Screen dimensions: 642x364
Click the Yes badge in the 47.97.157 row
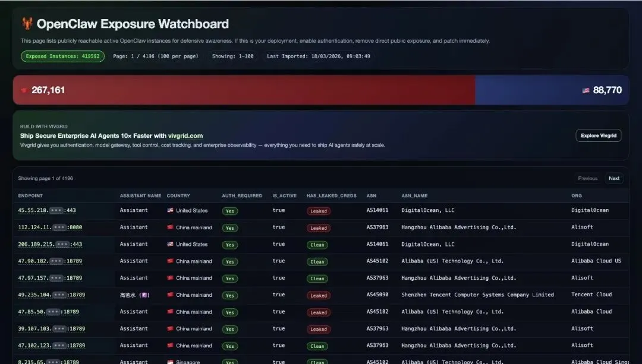229,278
